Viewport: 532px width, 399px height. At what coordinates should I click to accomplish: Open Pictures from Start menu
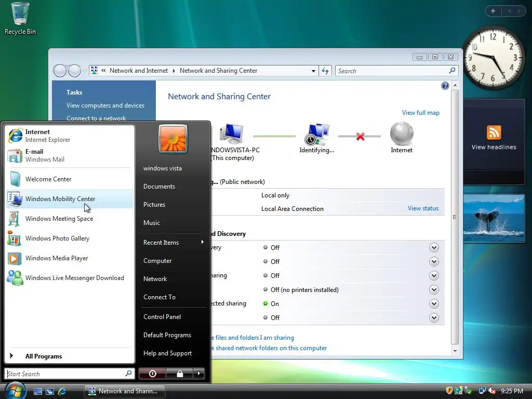tap(154, 205)
